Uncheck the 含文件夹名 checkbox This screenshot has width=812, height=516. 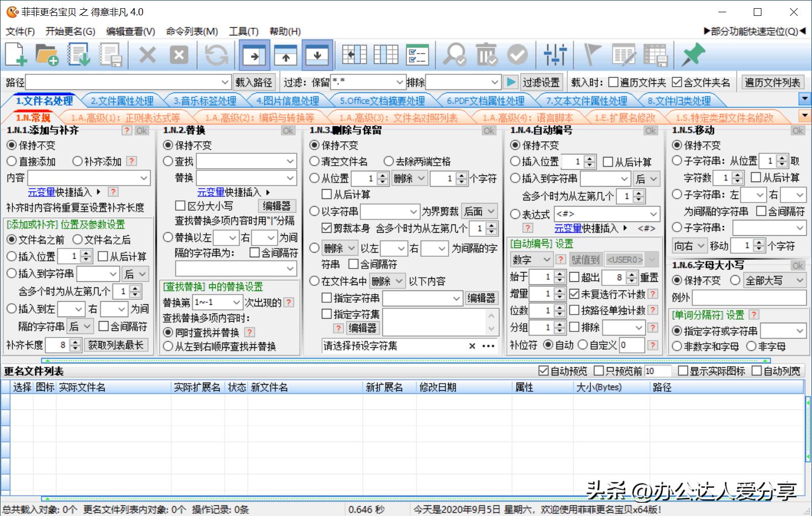[x=677, y=82]
